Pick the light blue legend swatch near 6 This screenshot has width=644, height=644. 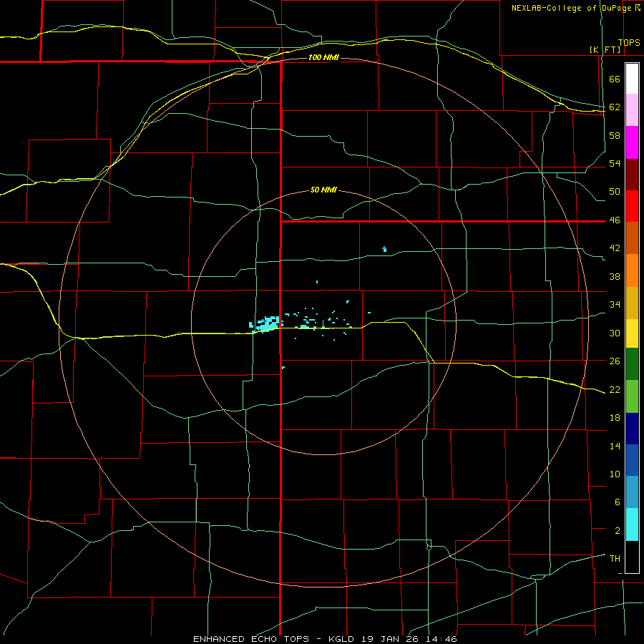click(632, 492)
